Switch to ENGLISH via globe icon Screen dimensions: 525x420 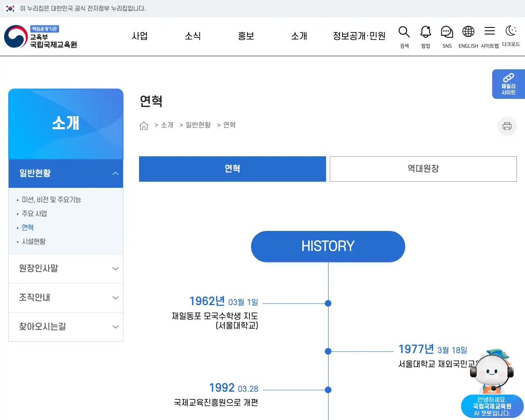(x=468, y=32)
